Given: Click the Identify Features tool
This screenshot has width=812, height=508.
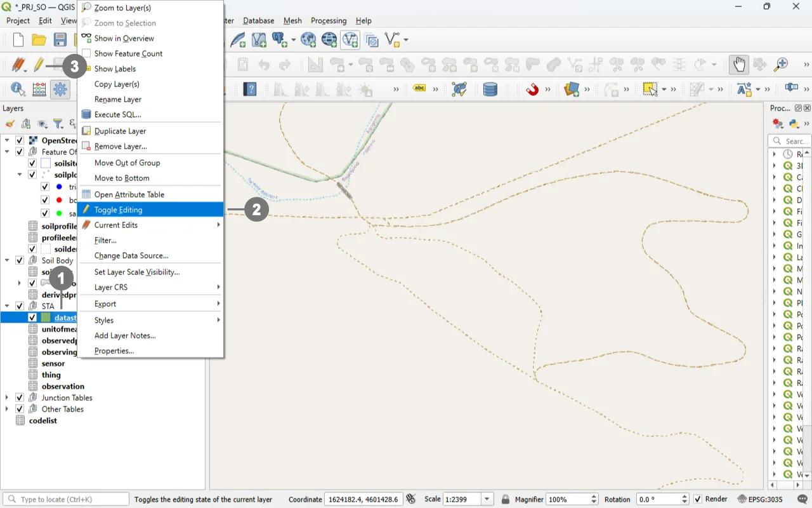Looking at the screenshot, I should click(18, 90).
